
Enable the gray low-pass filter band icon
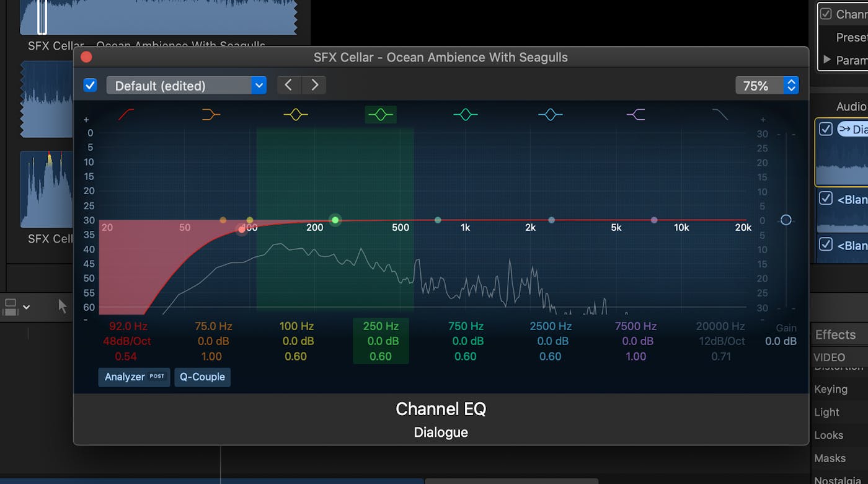(x=720, y=114)
